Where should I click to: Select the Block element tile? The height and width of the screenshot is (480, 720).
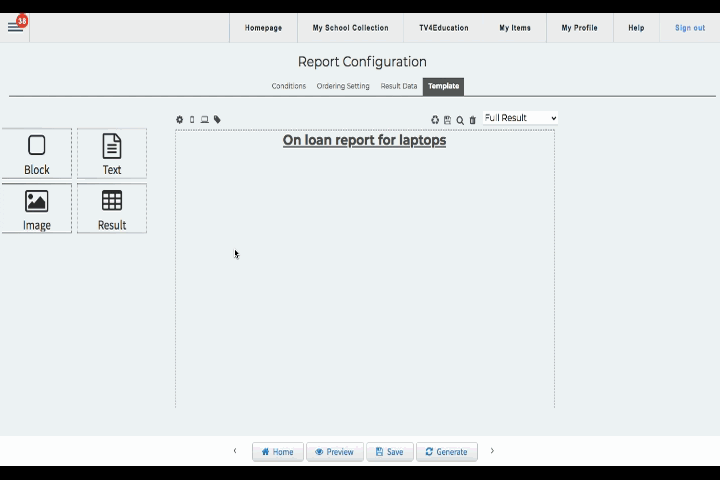pos(37,154)
